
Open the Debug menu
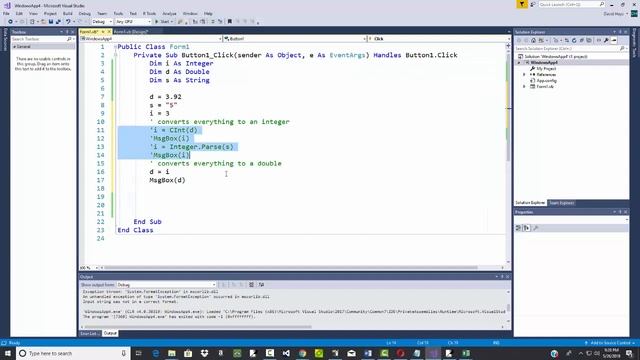84,13
